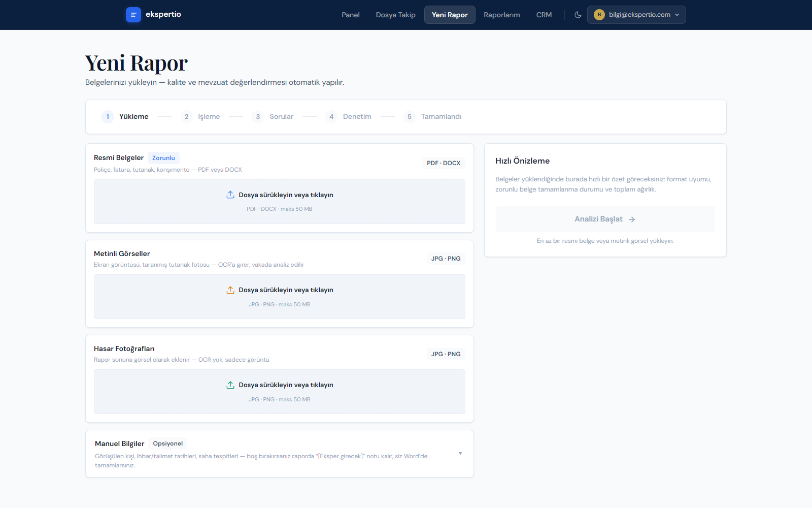The image size is (812, 508).
Task: Go to the Panel nav item
Action: (x=351, y=15)
